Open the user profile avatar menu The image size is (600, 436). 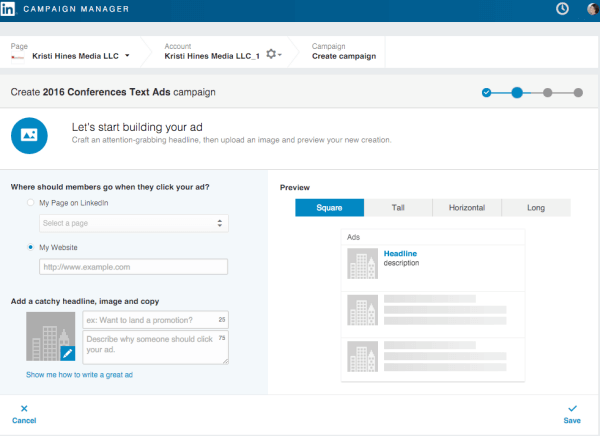coord(593,8)
